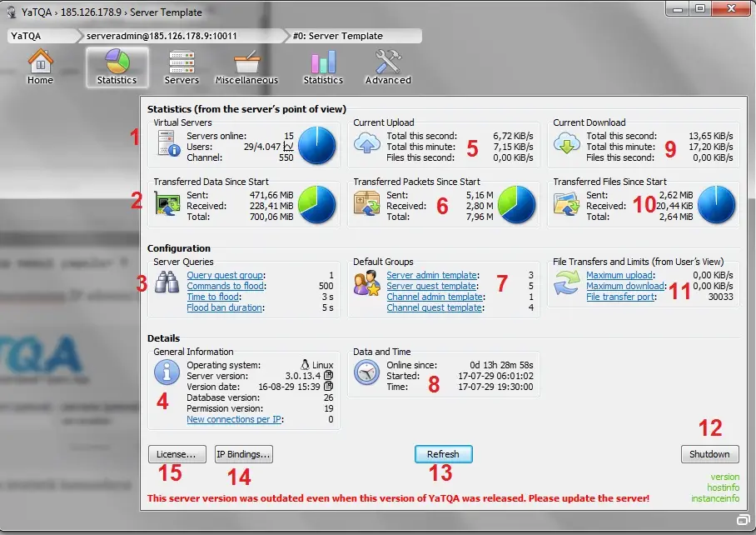The height and width of the screenshot is (535, 756).
Task: Open the Home toolbar section
Action: point(40,67)
